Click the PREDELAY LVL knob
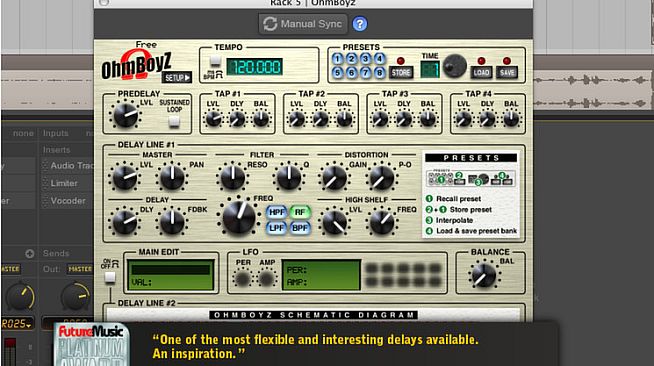 click(x=126, y=115)
